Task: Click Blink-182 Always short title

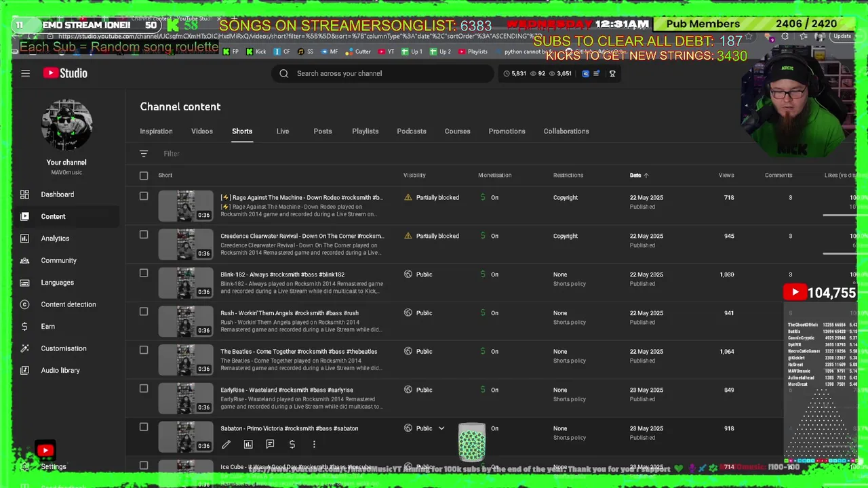Action: tap(282, 274)
